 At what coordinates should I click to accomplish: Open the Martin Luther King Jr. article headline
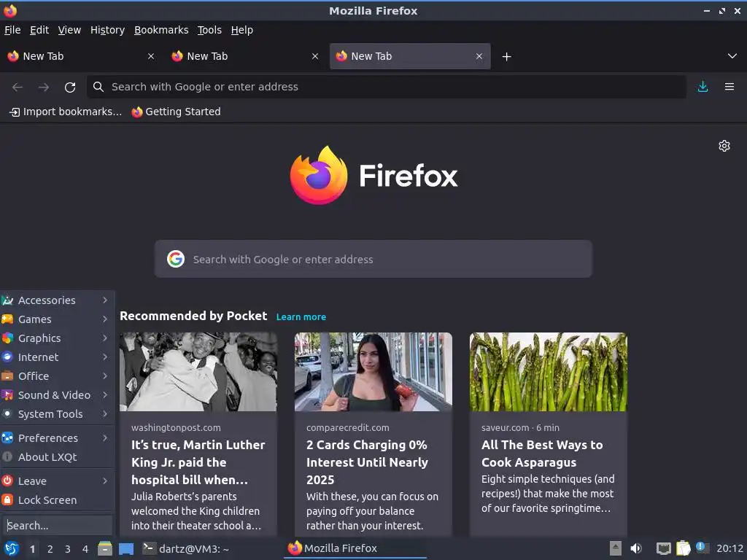coord(198,462)
